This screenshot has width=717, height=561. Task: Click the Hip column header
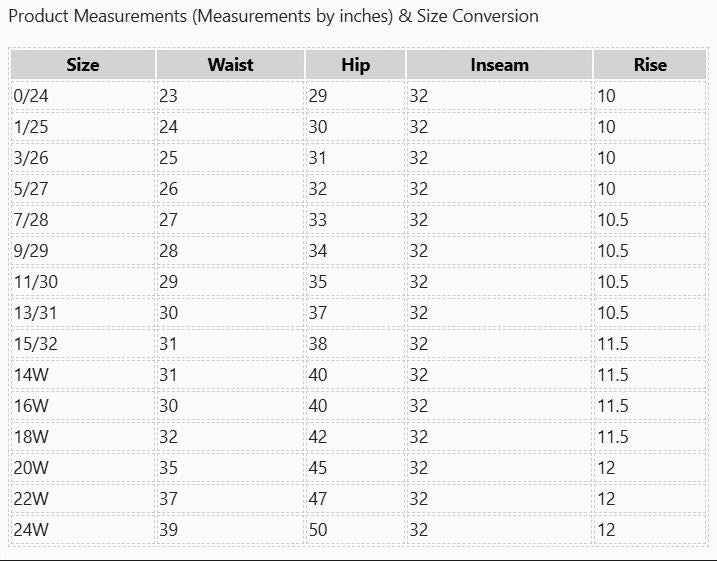(x=355, y=65)
